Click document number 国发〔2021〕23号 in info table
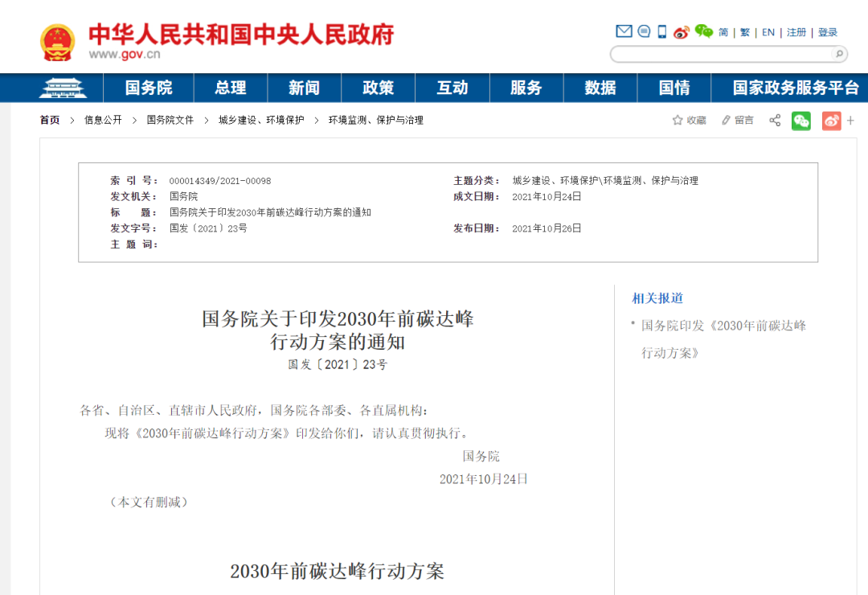Image resolution: width=868 pixels, height=595 pixels. click(208, 228)
